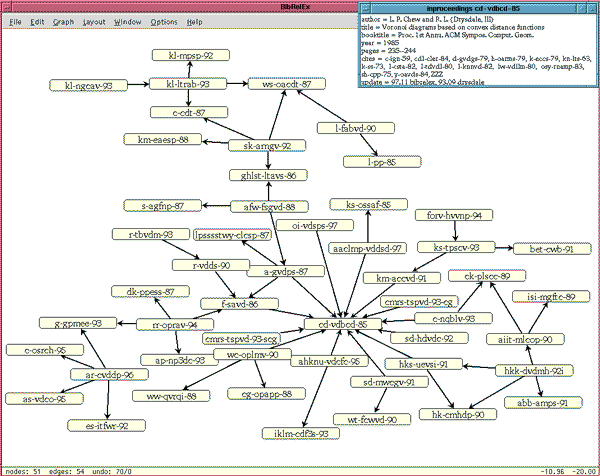This screenshot has height=476, width=600.
Task: Select the bet-cwb-91 node
Action: [x=552, y=249]
